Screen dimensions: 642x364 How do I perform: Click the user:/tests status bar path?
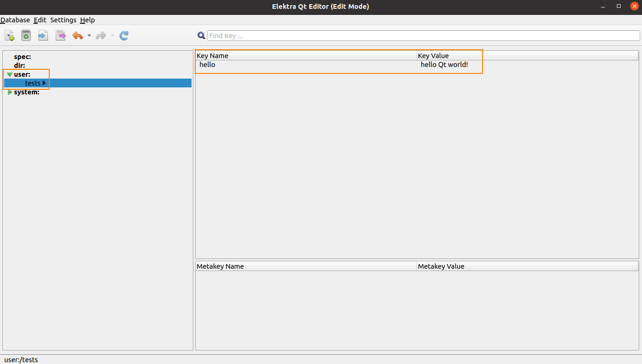[21, 360]
